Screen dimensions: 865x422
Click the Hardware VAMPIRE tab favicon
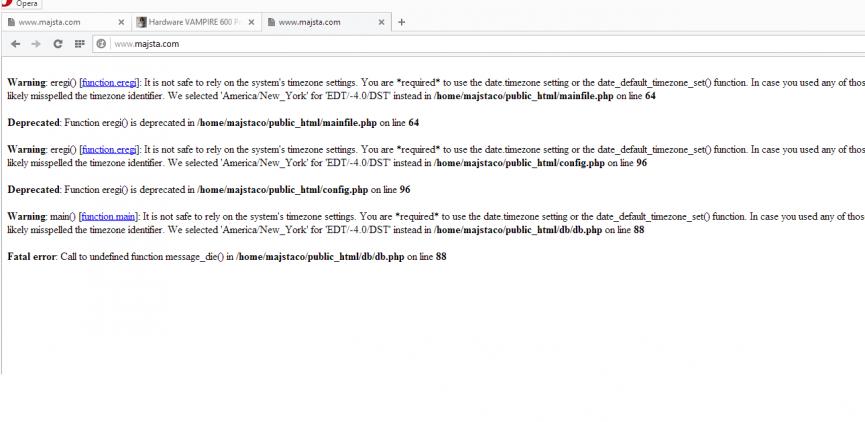141,22
